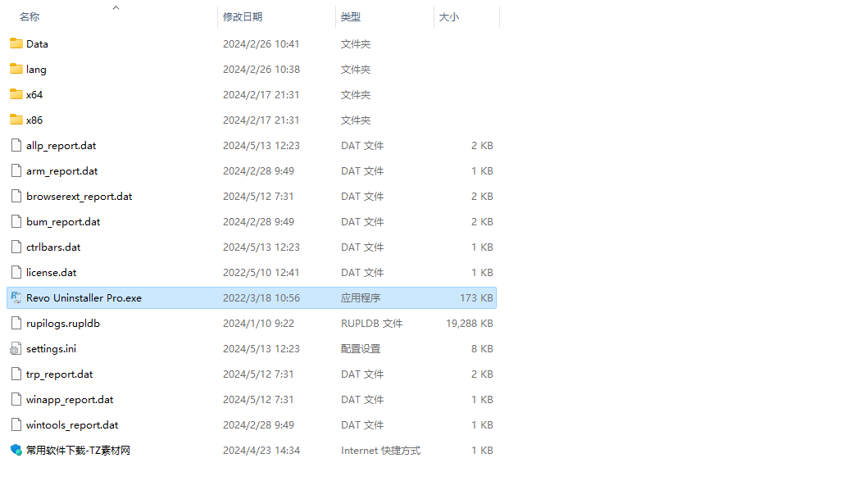Viewport: 868px width, 499px height.
Task: Click the wintools_report.dat file icon
Action: (x=16, y=425)
